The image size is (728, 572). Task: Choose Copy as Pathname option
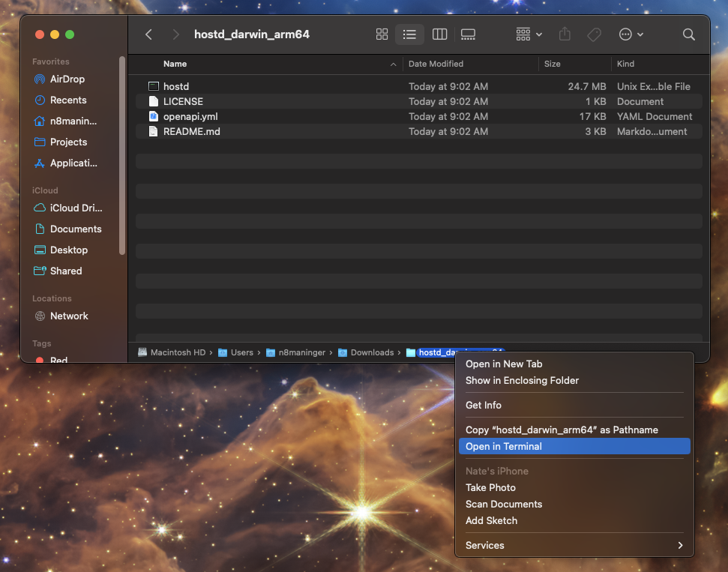pos(562,430)
